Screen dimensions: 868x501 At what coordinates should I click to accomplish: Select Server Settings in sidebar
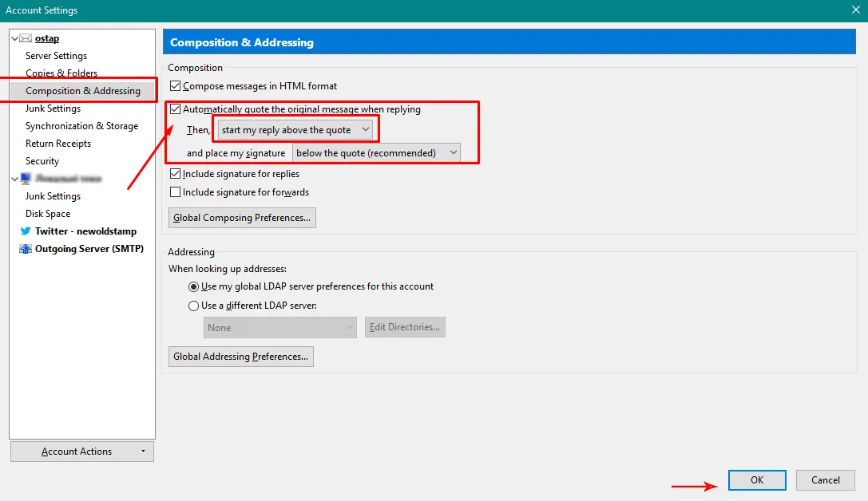56,56
